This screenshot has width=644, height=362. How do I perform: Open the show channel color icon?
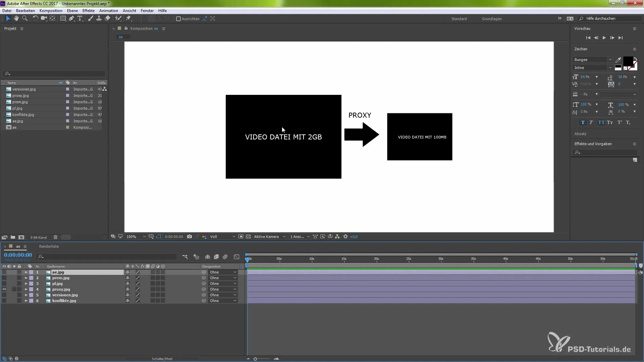click(x=204, y=237)
